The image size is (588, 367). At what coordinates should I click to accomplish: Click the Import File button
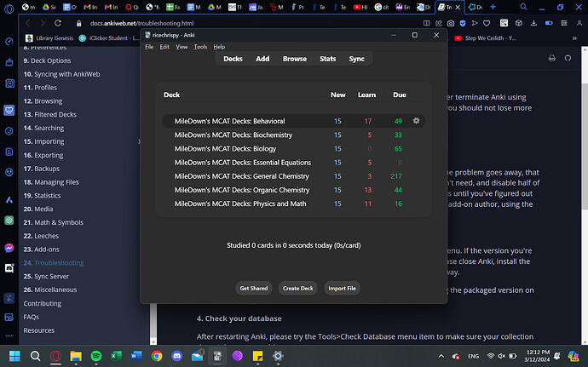[x=342, y=289]
